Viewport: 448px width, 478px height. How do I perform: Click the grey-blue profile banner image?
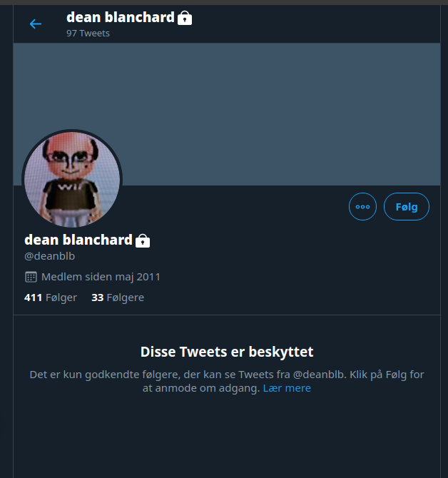tap(227, 114)
